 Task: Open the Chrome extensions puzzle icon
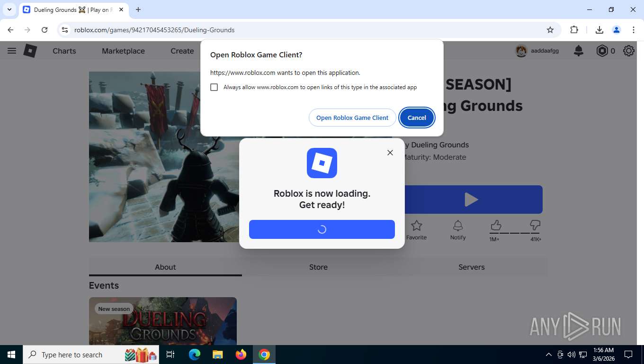(x=574, y=30)
